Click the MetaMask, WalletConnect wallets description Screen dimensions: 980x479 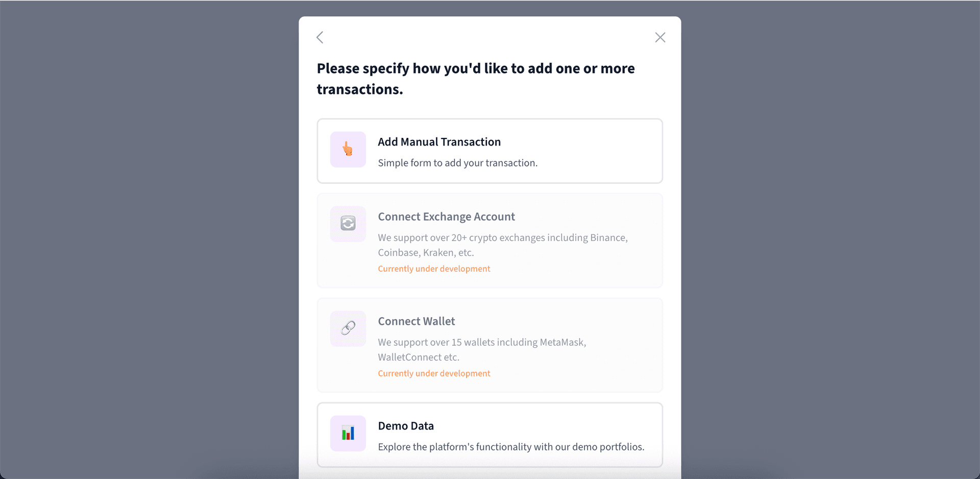pos(482,350)
